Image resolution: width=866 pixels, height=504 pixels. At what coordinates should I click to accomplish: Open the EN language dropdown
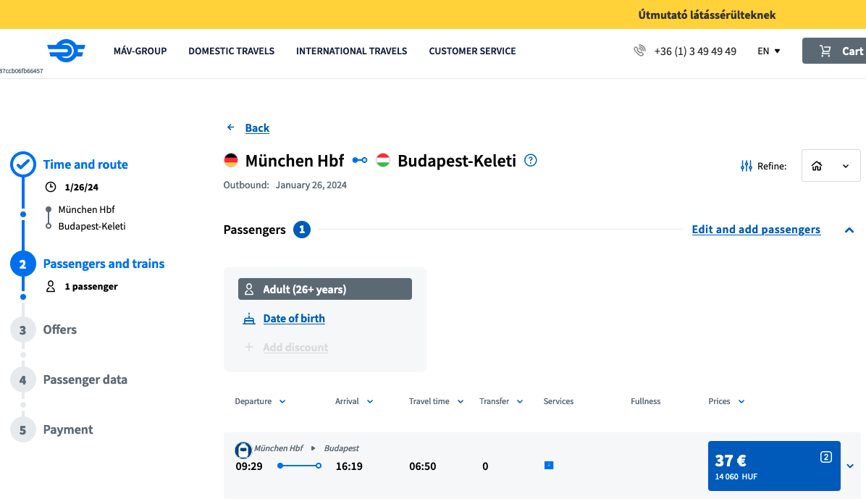(x=768, y=51)
